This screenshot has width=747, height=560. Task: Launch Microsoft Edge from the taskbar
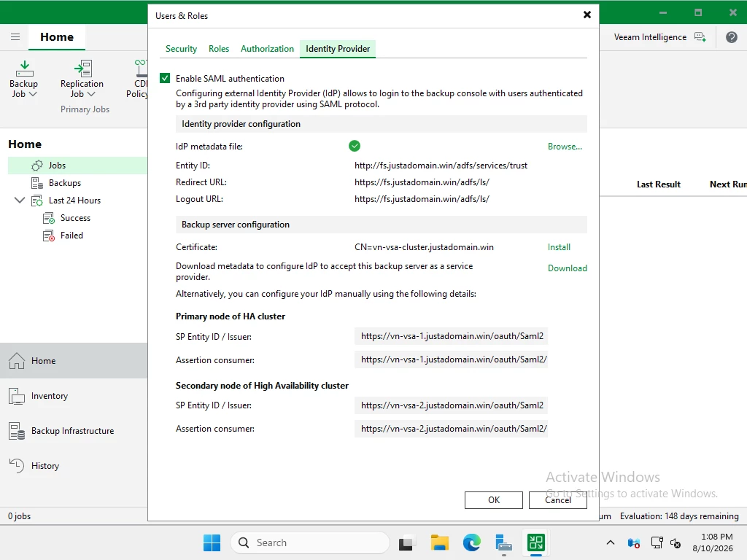coord(472,542)
